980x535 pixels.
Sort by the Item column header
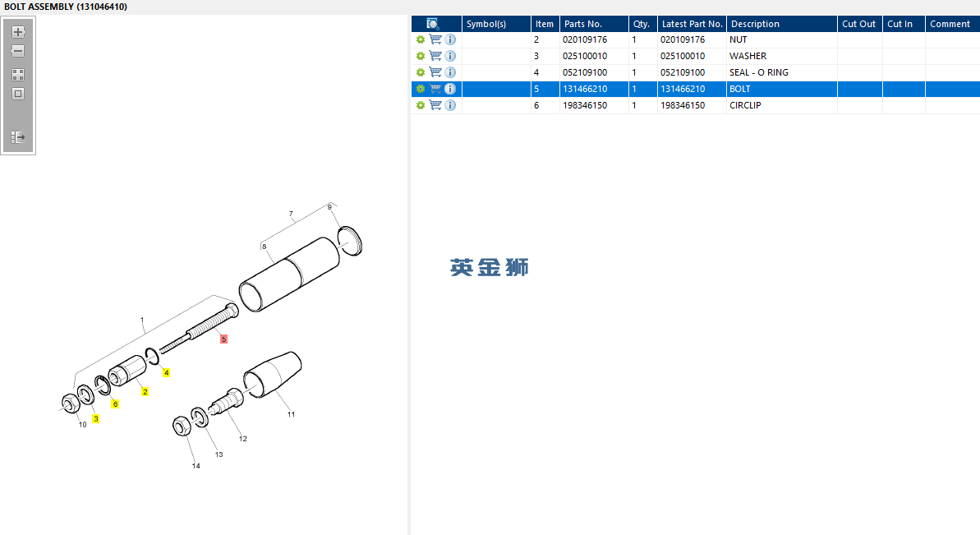pos(545,24)
